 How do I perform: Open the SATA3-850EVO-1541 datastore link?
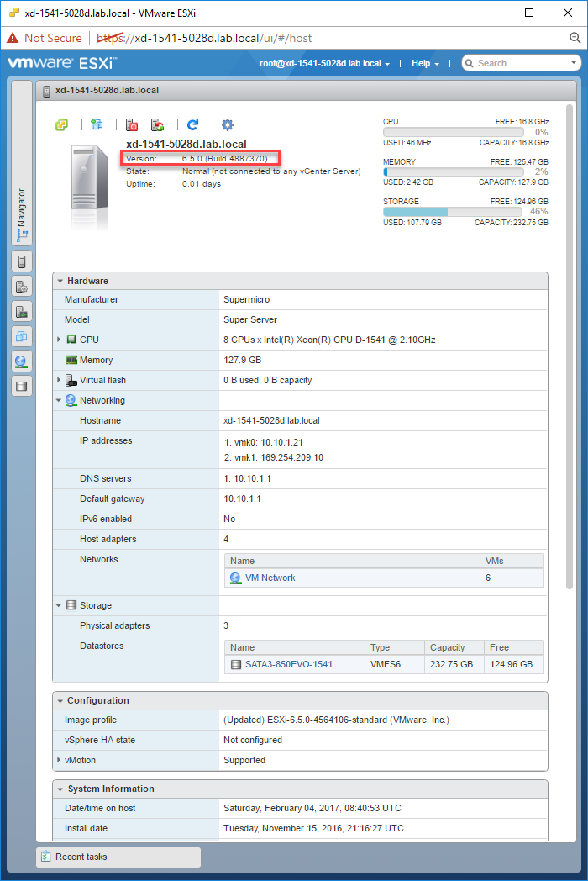point(289,664)
